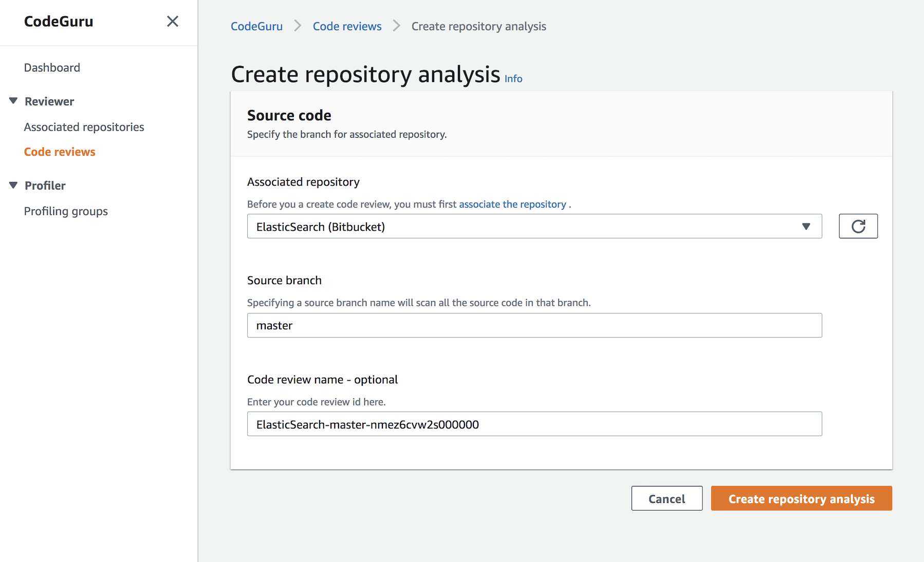Open Dashboard in the sidebar
The width and height of the screenshot is (924, 562).
[52, 67]
